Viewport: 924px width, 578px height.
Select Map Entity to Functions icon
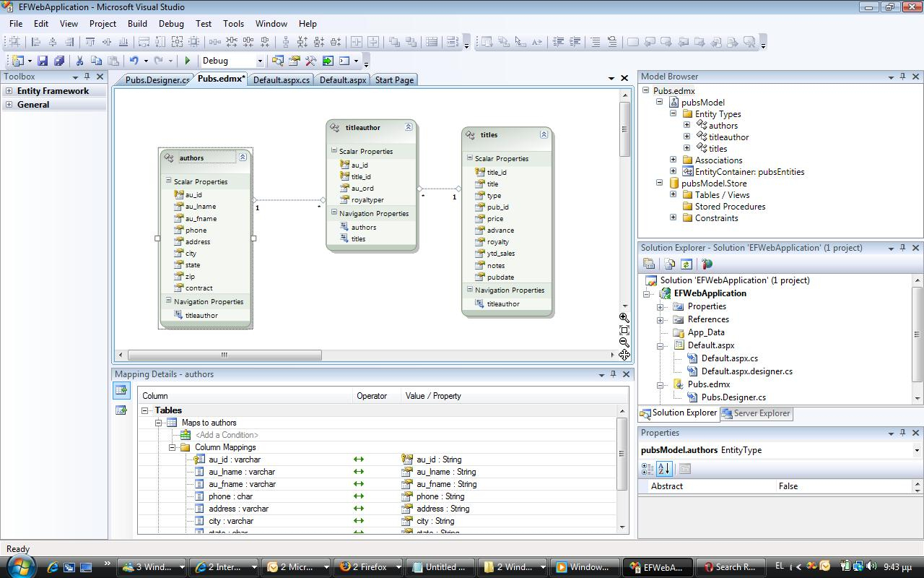pyautogui.click(x=121, y=410)
